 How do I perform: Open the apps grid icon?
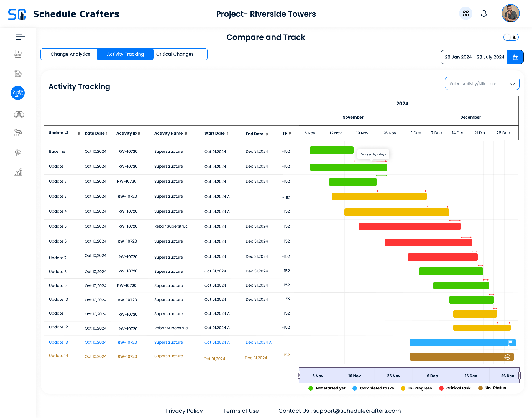pyautogui.click(x=465, y=13)
